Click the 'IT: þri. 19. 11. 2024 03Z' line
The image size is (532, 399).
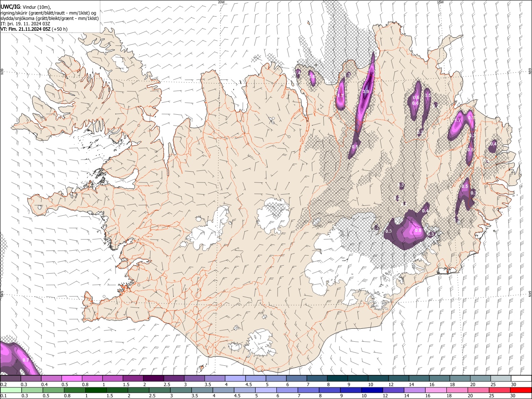(25, 24)
